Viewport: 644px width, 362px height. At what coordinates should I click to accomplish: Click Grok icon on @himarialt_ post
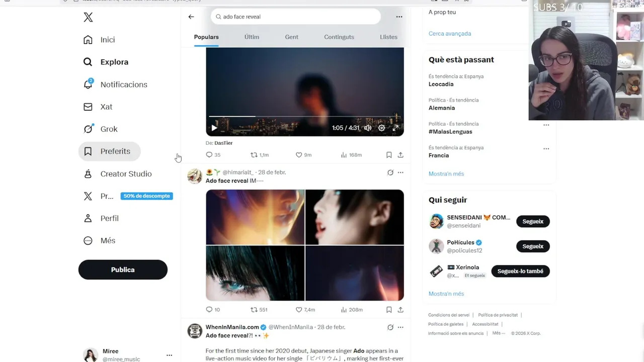390,172
